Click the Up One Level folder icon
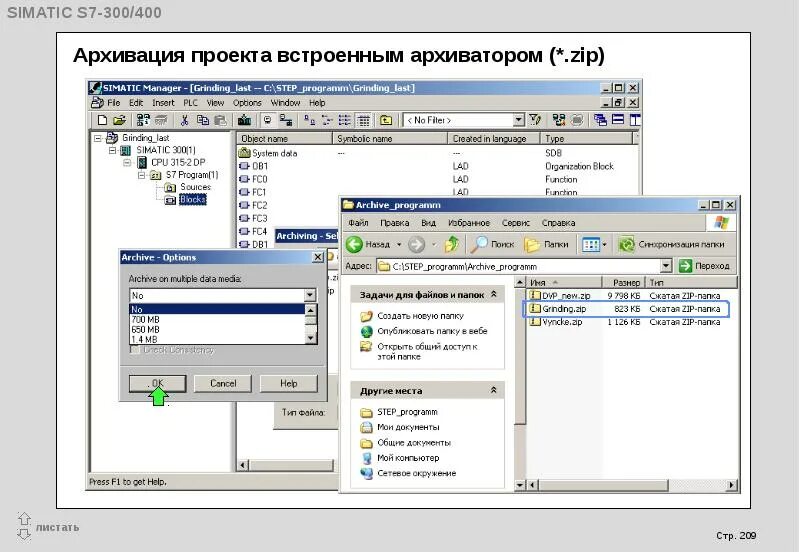This screenshot has width=800, height=553. click(x=386, y=120)
